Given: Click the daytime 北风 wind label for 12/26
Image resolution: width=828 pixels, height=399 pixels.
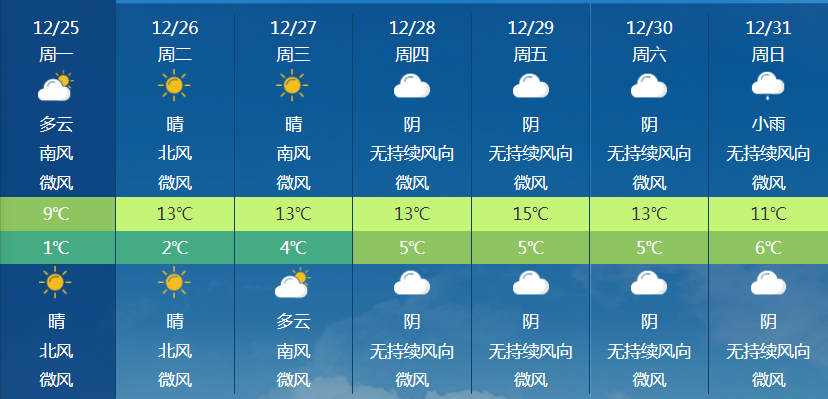Looking at the screenshot, I should coord(175,154).
